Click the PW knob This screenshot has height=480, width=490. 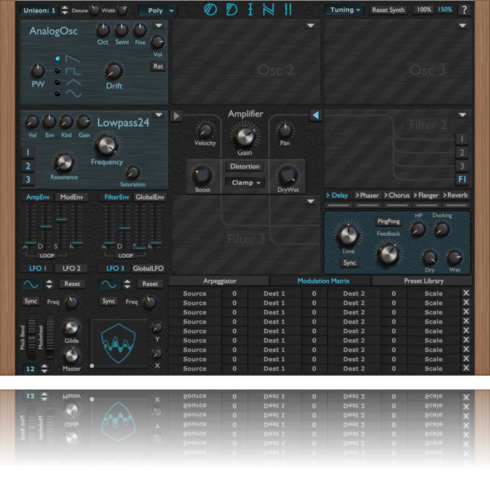point(38,71)
